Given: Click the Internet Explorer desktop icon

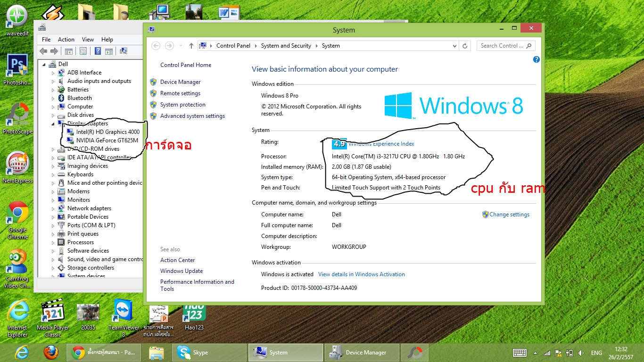Looking at the screenshot, I should pos(18,319).
